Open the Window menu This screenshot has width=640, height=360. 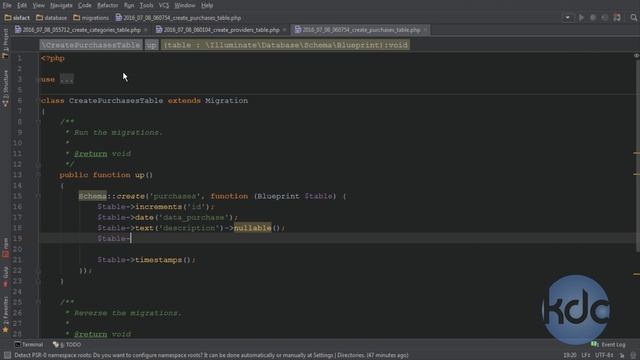tap(185, 5)
